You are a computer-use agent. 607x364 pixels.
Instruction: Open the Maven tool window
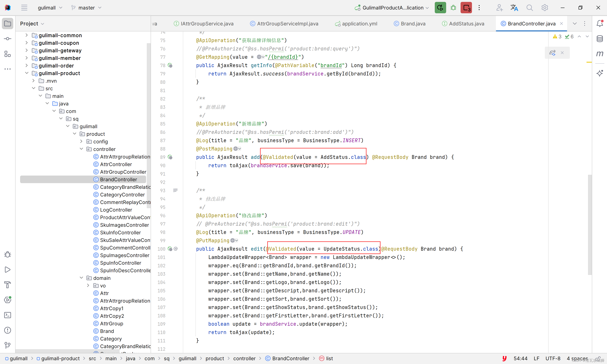point(600,53)
